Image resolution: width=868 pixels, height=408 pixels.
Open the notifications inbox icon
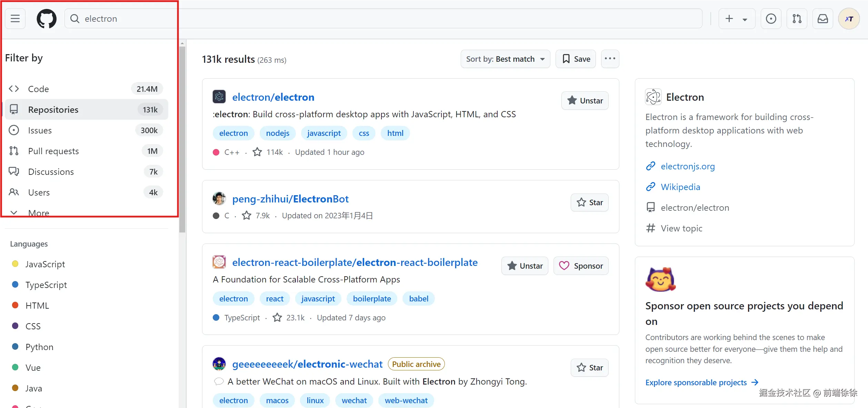click(822, 19)
